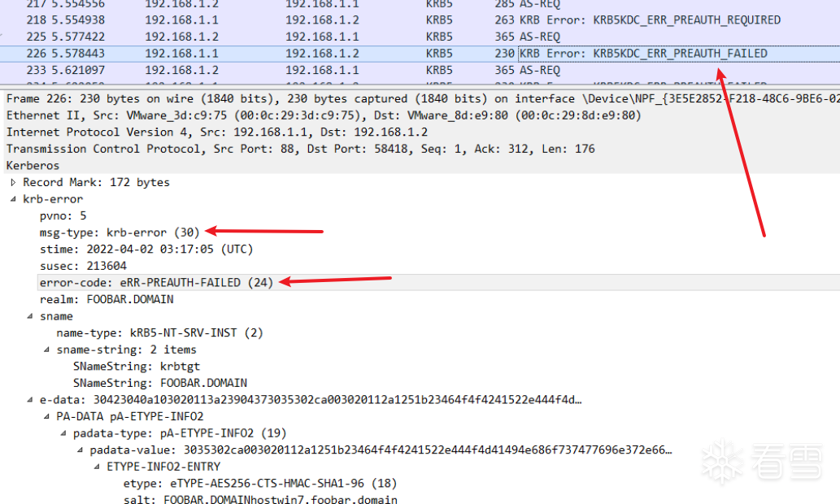Screen dimensions: 840x504
Task: Collapse the padata-value tree node
Action: coord(80,450)
